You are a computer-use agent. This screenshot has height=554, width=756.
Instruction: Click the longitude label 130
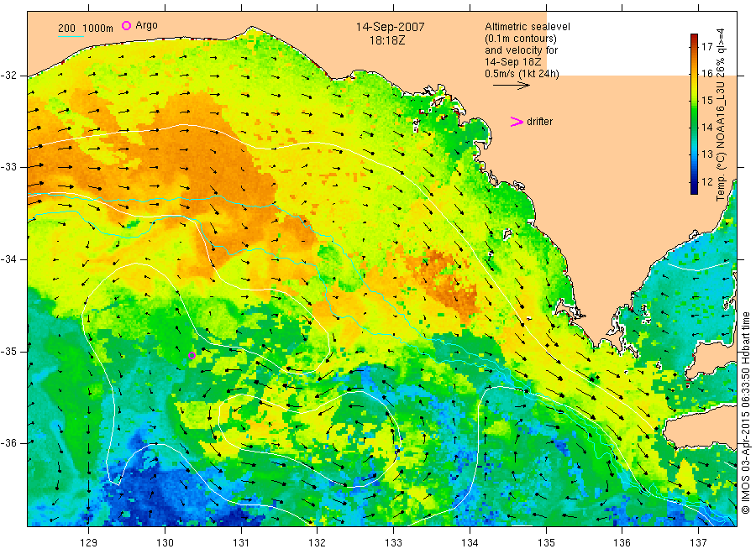coord(165,543)
